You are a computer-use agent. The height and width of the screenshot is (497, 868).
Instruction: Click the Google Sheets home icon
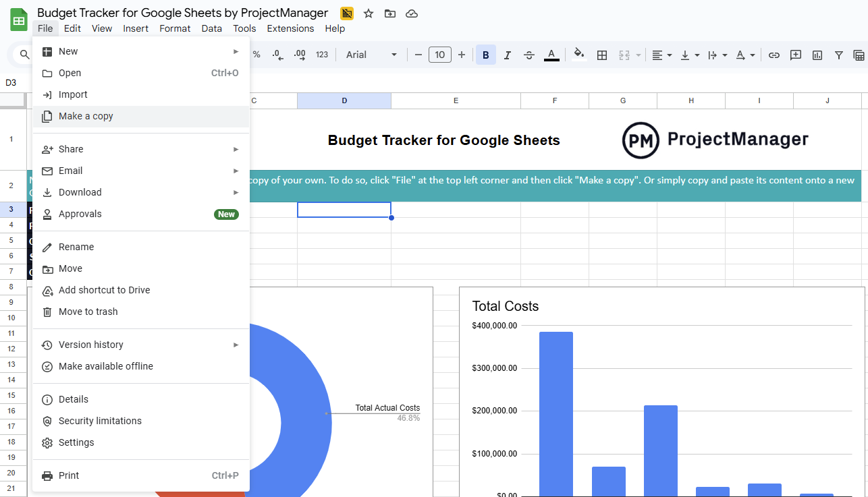click(19, 20)
